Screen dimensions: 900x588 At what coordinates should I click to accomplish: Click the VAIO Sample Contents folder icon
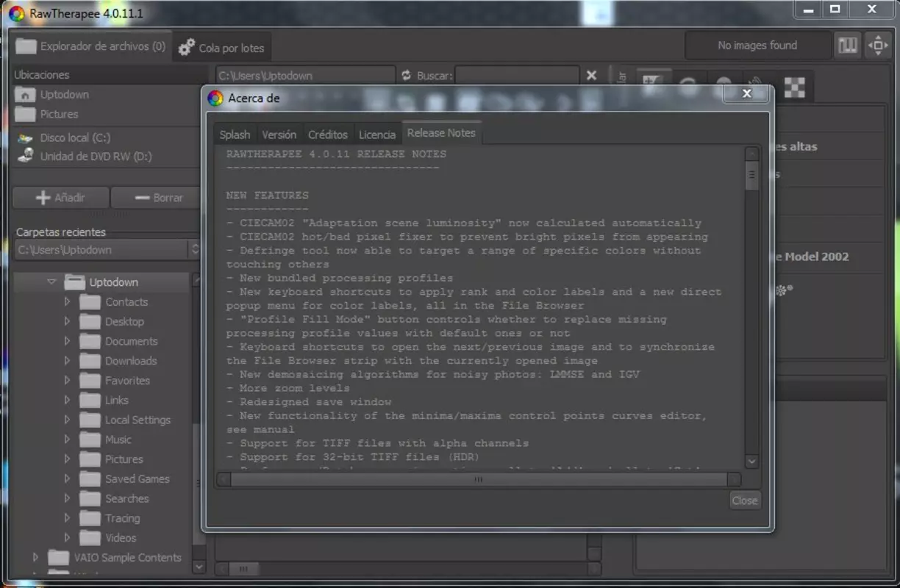tap(58, 557)
